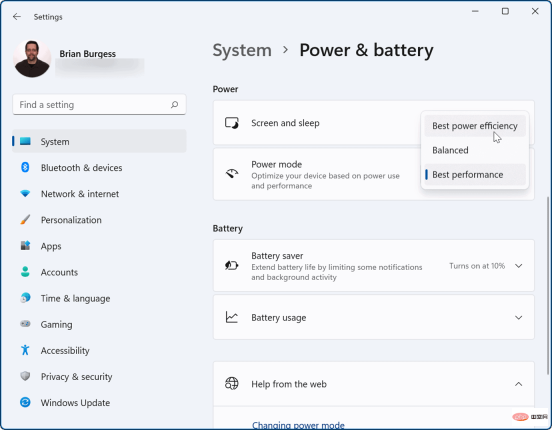This screenshot has height=430, width=552.
Task: Click the Privacy & security shield icon
Action: coord(25,376)
